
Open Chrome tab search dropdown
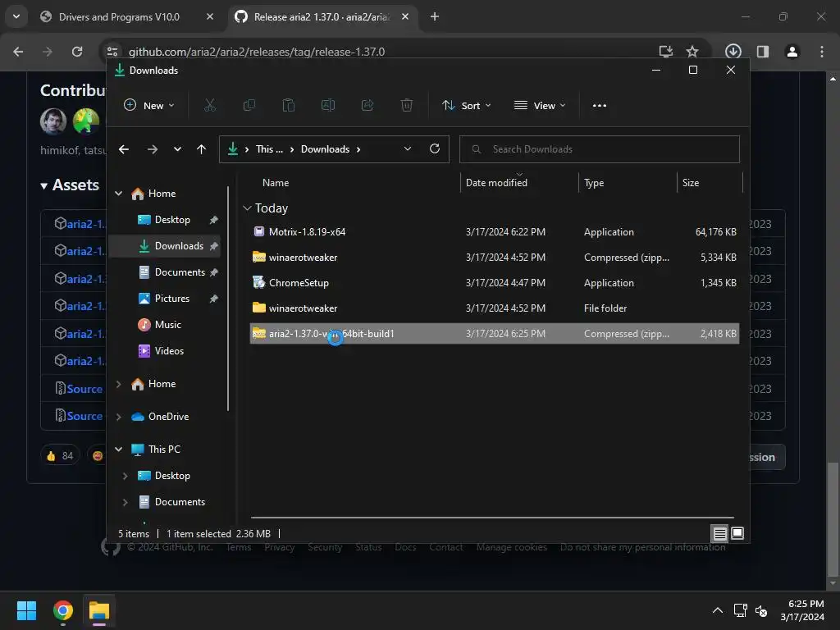coord(16,16)
